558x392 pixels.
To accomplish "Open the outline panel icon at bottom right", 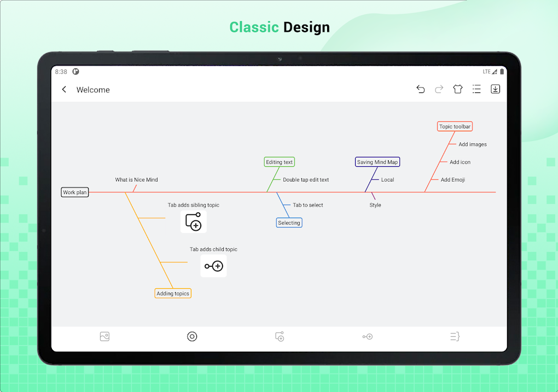I will click(455, 336).
